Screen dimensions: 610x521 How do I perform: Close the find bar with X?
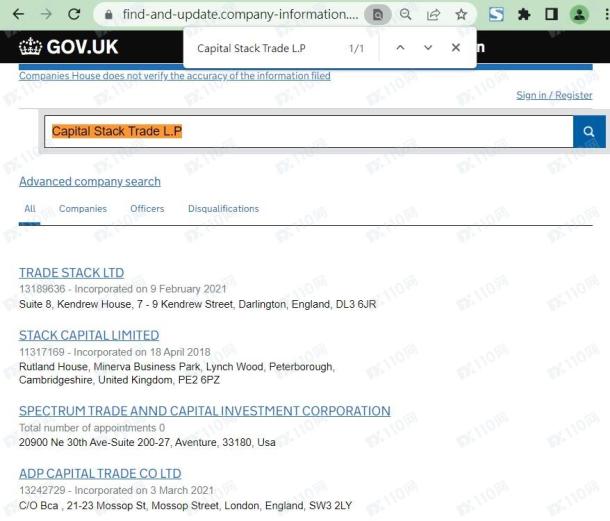(x=456, y=47)
